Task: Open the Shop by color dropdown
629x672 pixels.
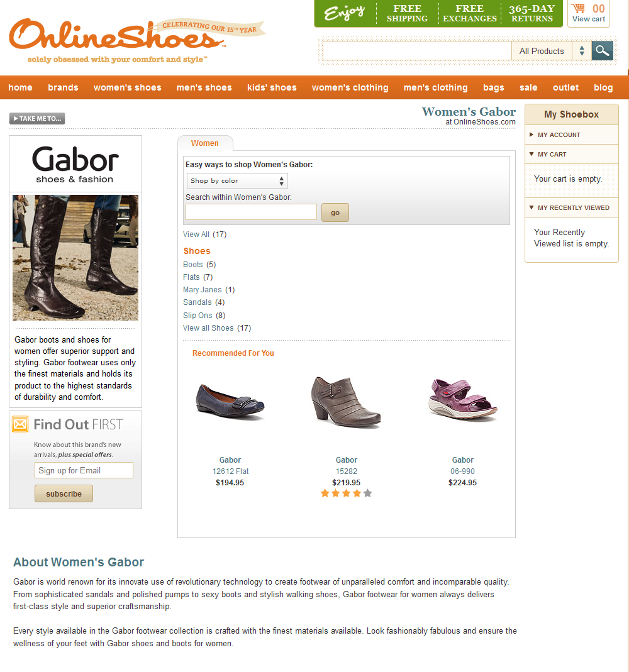Action: click(237, 181)
